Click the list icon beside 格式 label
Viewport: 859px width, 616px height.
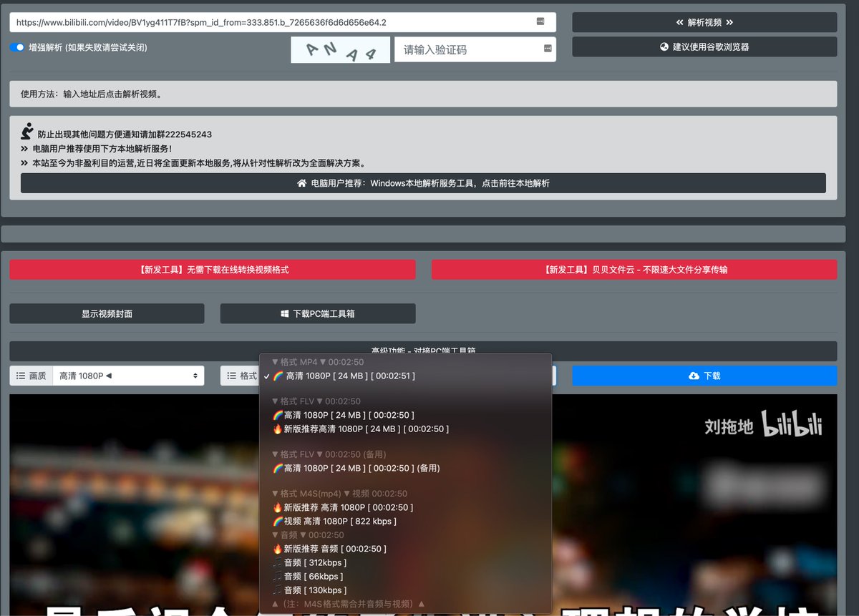(232, 376)
